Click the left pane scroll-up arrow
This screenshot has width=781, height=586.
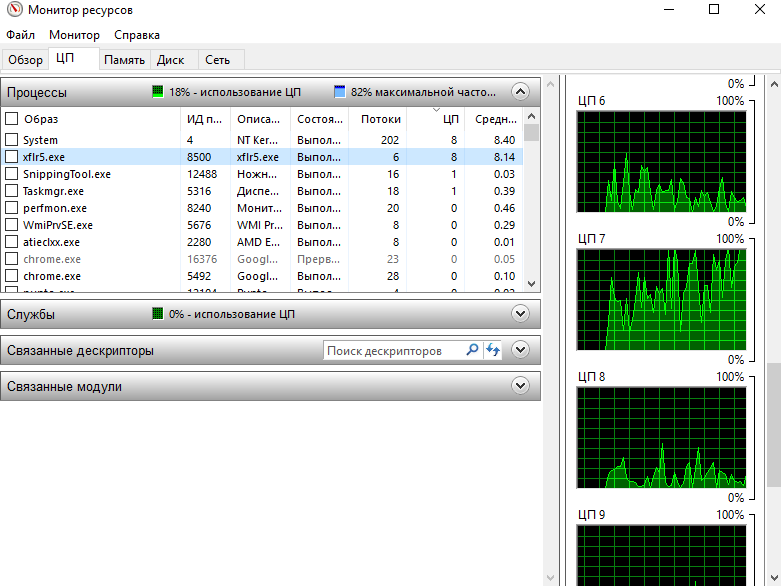click(550, 84)
